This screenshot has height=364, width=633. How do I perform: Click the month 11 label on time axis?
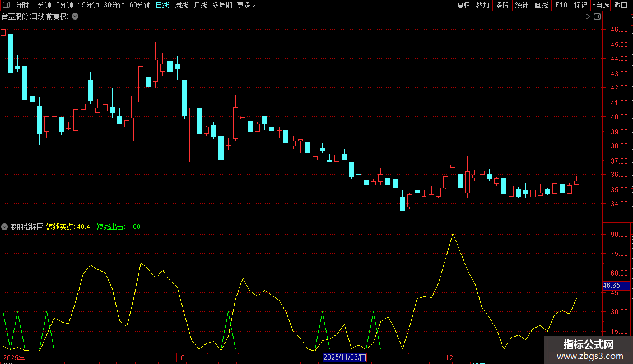tap(304, 357)
